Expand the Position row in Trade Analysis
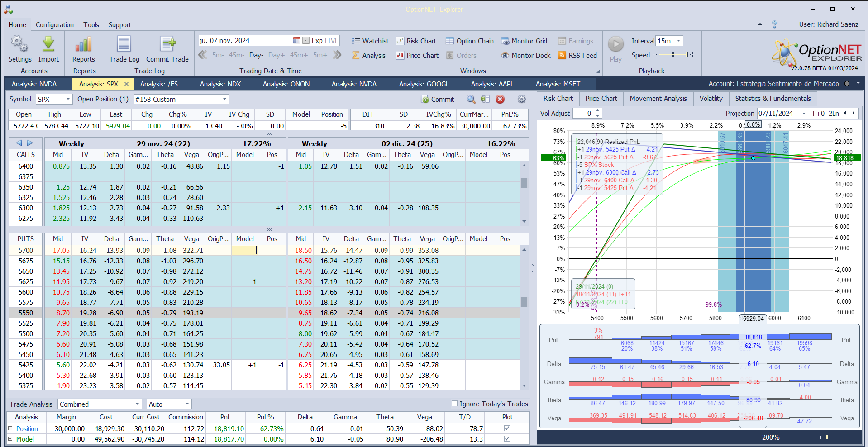 click(x=10, y=428)
